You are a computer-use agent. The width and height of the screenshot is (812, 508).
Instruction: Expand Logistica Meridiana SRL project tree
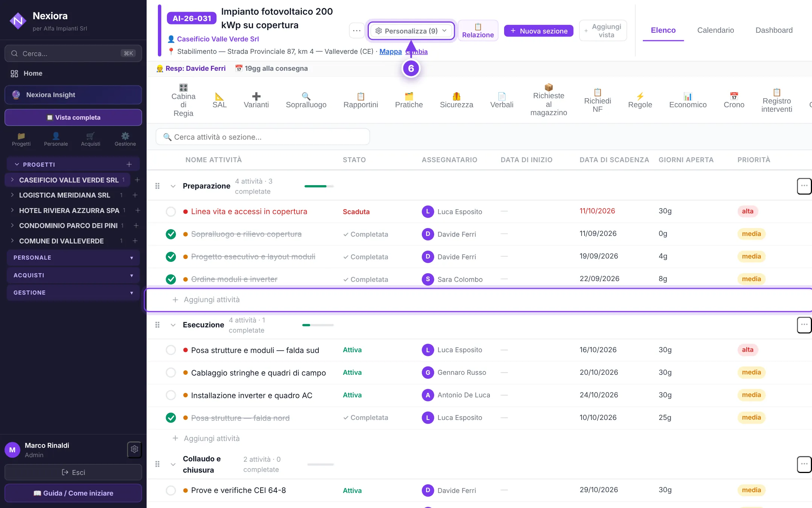click(x=12, y=195)
